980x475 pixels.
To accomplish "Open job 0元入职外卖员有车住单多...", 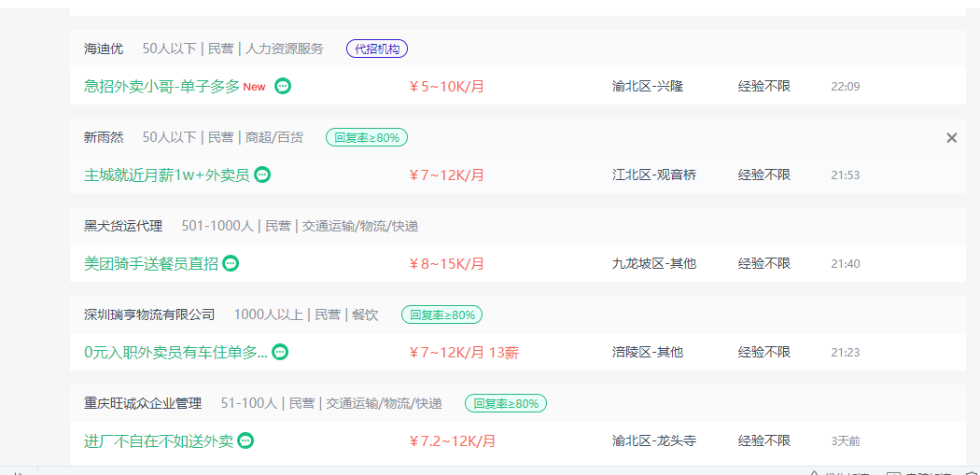I will click(x=175, y=353).
